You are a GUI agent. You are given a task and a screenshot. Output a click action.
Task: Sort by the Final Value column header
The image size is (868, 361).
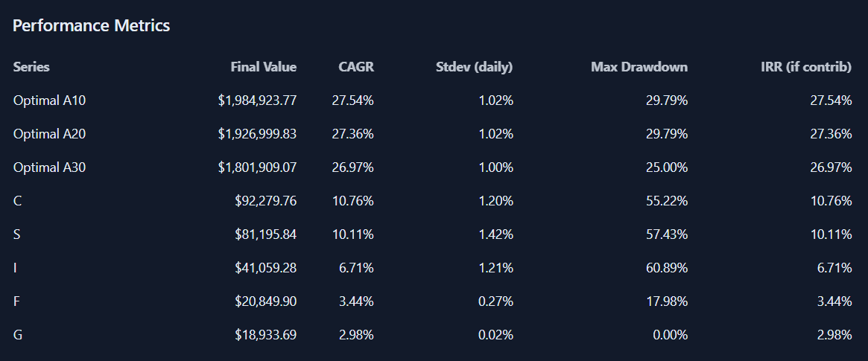tap(263, 67)
